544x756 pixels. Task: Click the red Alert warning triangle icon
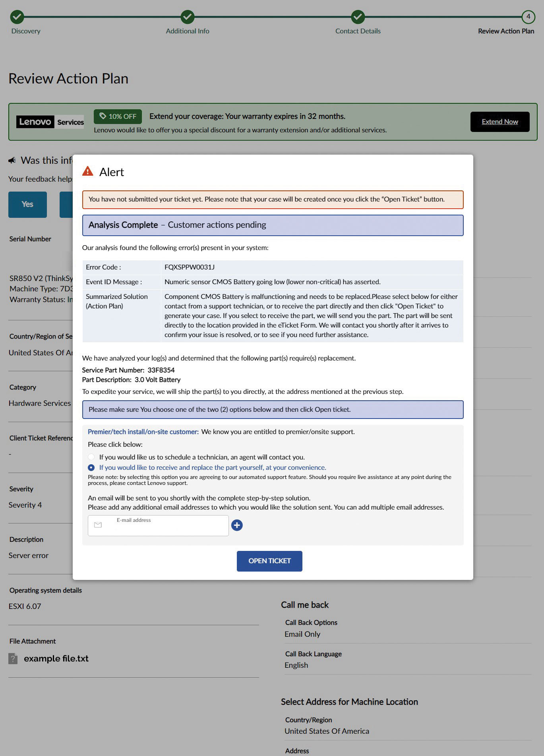pos(87,171)
